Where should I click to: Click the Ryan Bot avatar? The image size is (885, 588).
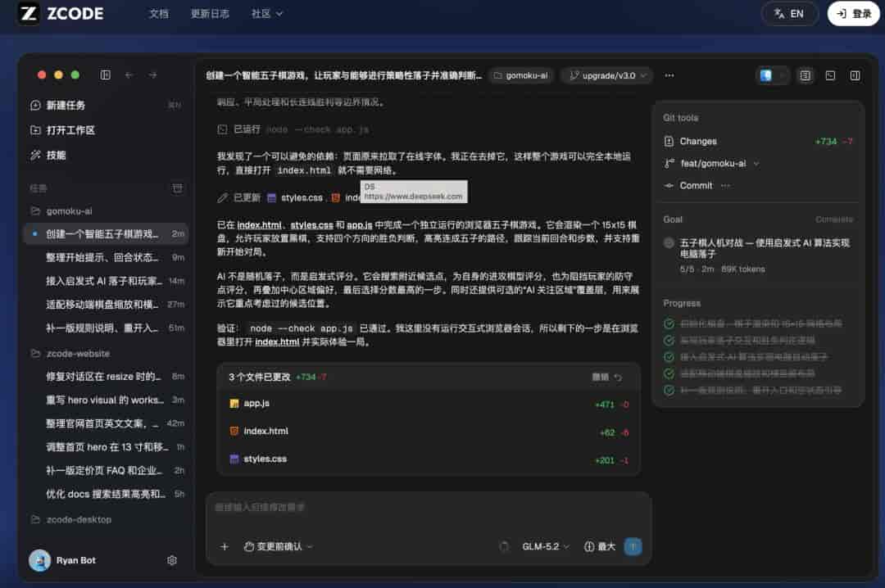tap(39, 560)
